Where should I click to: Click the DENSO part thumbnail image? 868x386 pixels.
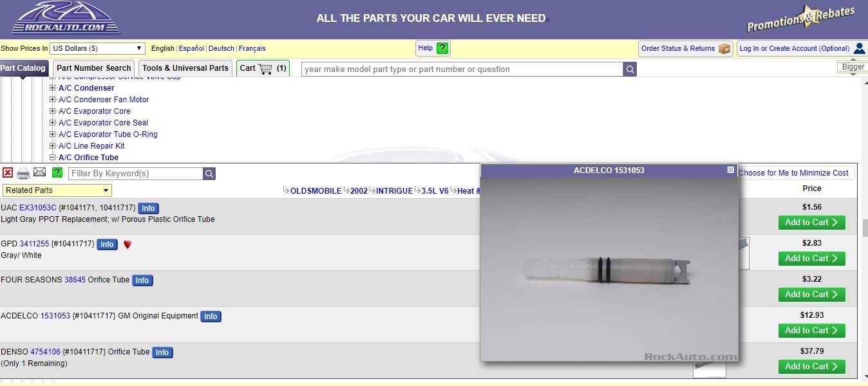(710, 369)
